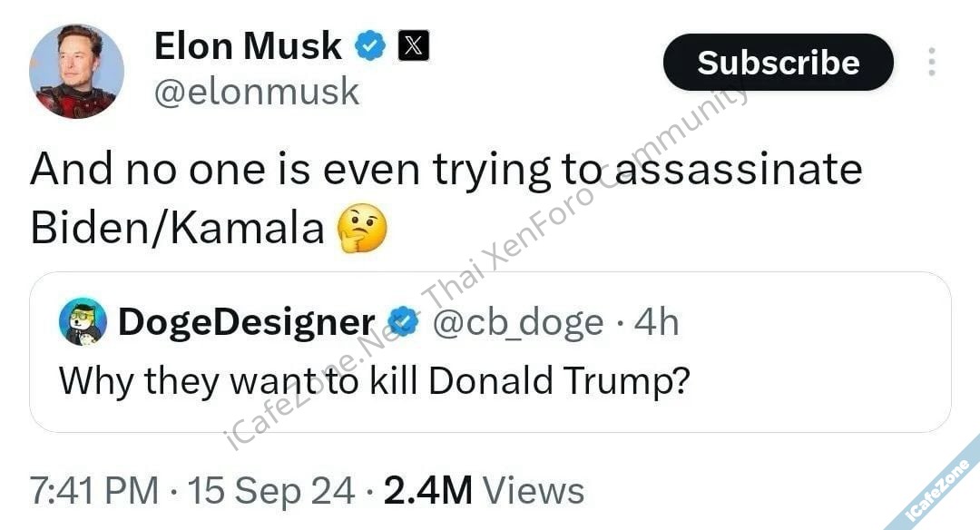The height and width of the screenshot is (530, 980).
Task: Click the 4h timestamp on quoted post
Action: coord(656,321)
